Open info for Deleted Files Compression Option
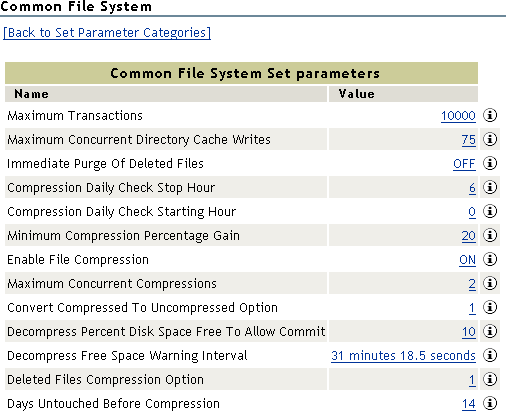 pos(490,379)
